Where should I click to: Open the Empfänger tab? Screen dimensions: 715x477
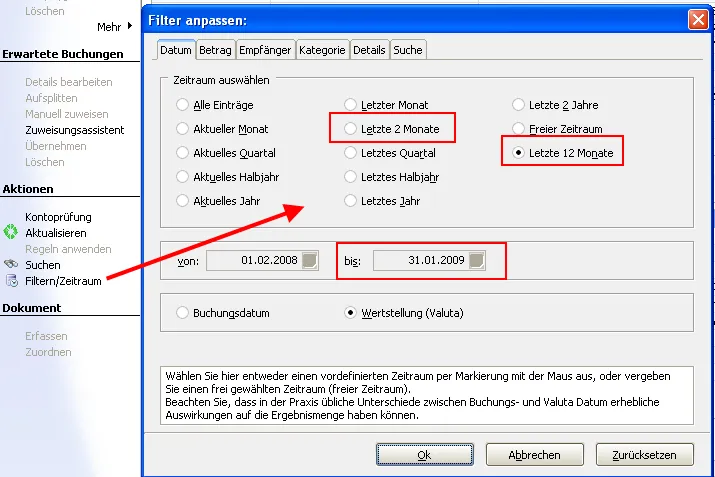(265, 49)
